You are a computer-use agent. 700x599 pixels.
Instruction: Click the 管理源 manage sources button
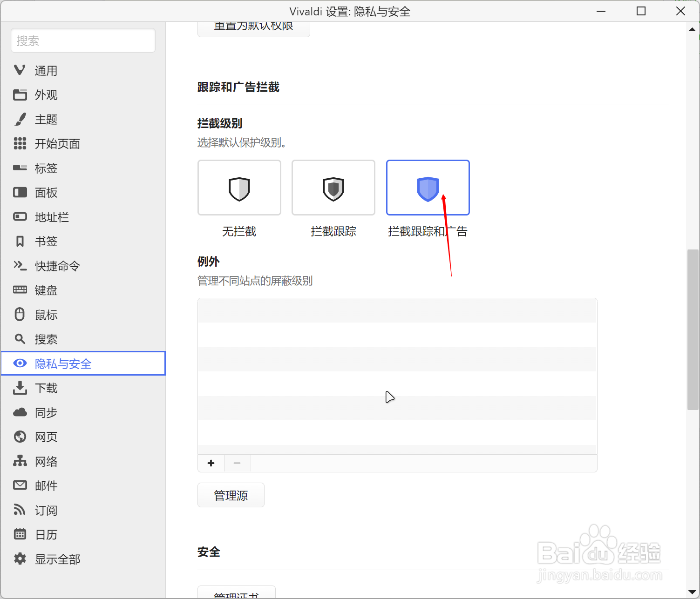[x=231, y=495]
